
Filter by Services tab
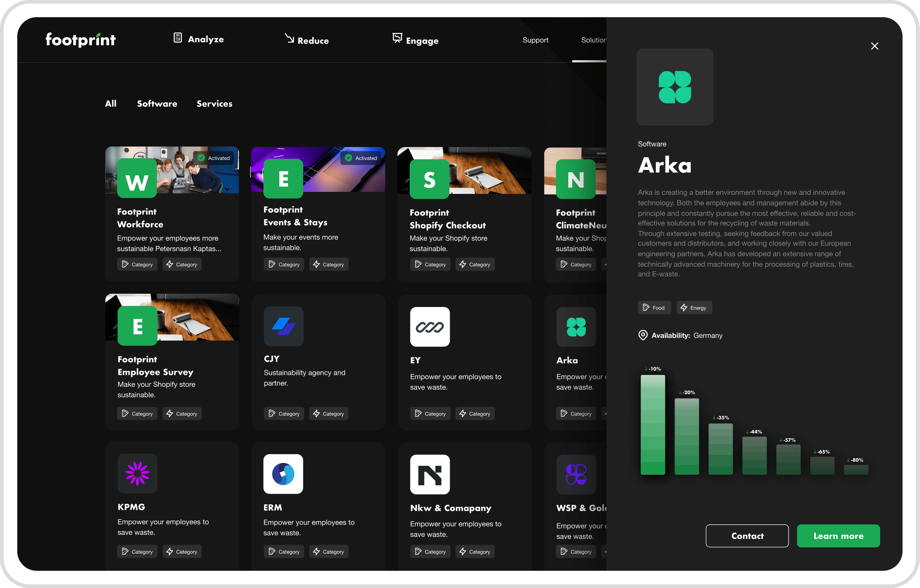[214, 103]
